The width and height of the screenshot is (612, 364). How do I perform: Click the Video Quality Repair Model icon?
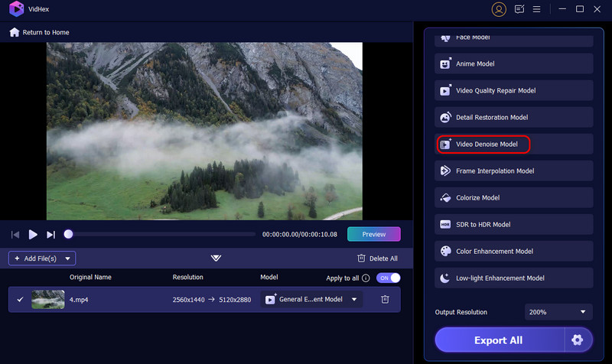tap(445, 90)
